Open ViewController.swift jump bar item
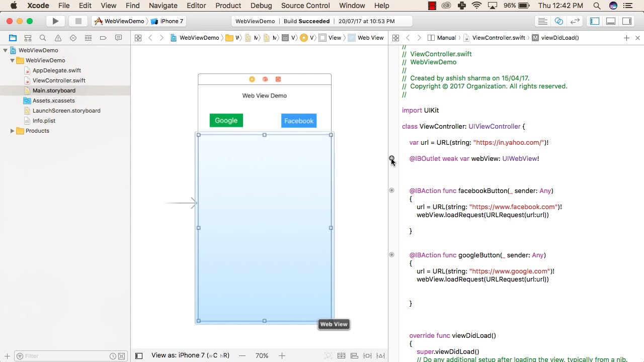This screenshot has width=644, height=362. (x=494, y=38)
